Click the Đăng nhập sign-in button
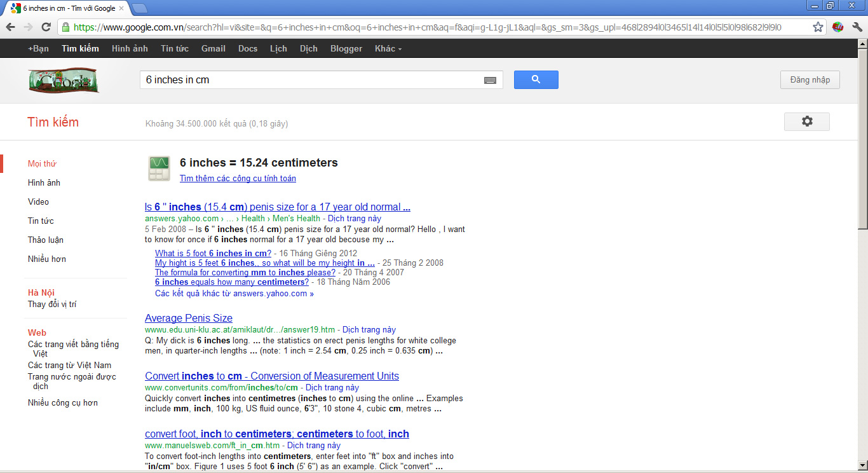The width and height of the screenshot is (868, 473). tap(810, 79)
